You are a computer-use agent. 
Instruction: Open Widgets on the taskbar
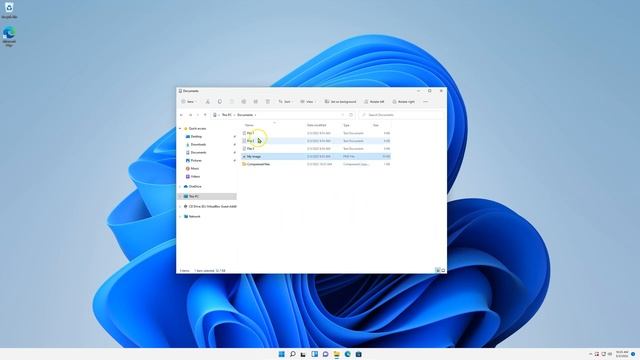click(x=314, y=354)
